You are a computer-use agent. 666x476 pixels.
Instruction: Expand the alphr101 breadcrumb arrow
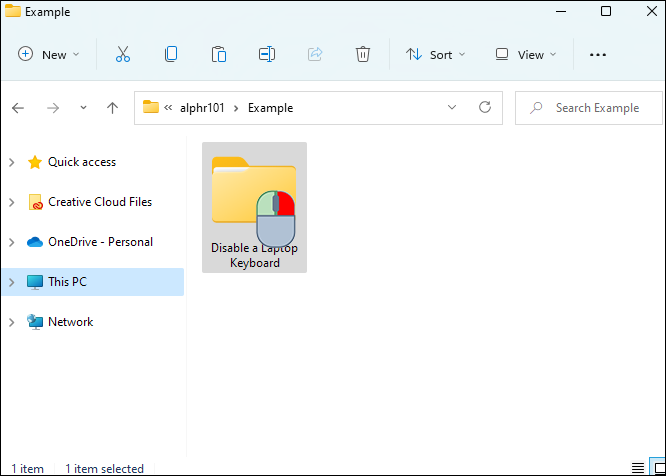(236, 108)
